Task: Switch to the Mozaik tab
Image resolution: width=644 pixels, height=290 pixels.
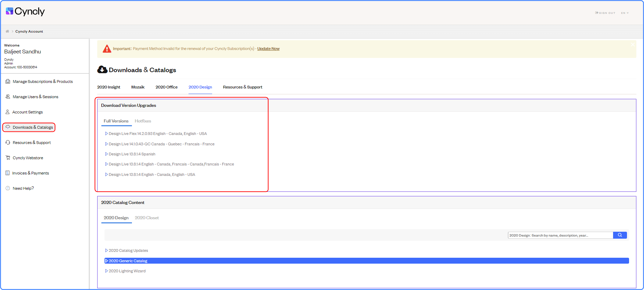Action: tap(138, 87)
